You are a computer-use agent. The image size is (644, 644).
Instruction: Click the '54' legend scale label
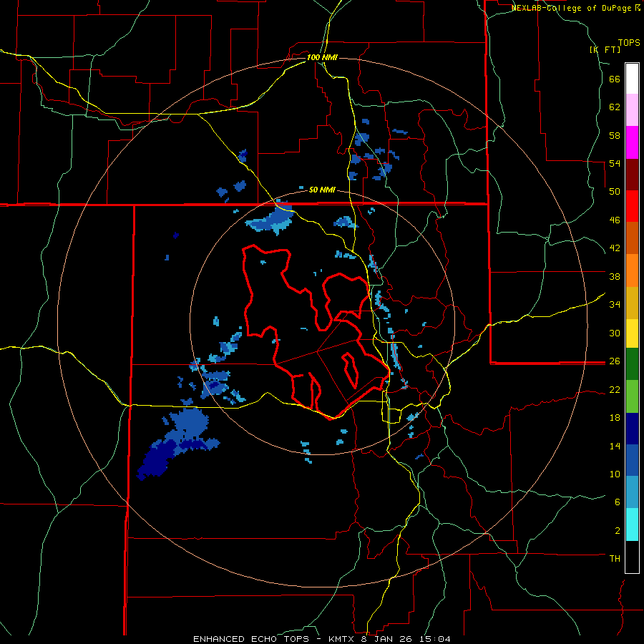615,163
